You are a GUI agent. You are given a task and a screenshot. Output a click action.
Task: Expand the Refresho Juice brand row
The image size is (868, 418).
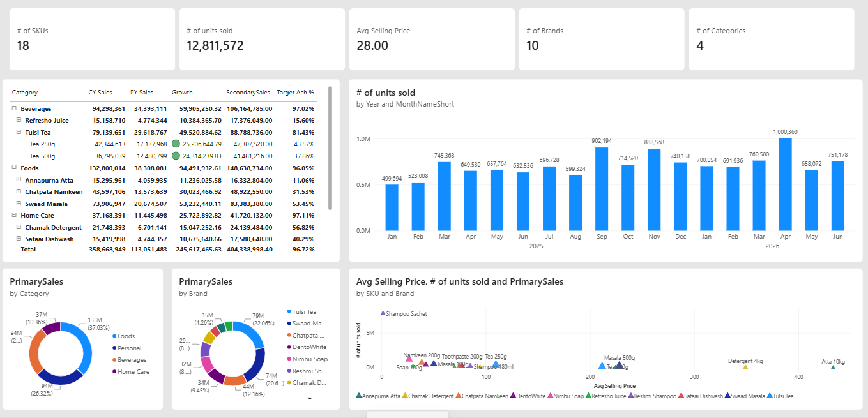pyautogui.click(x=19, y=121)
